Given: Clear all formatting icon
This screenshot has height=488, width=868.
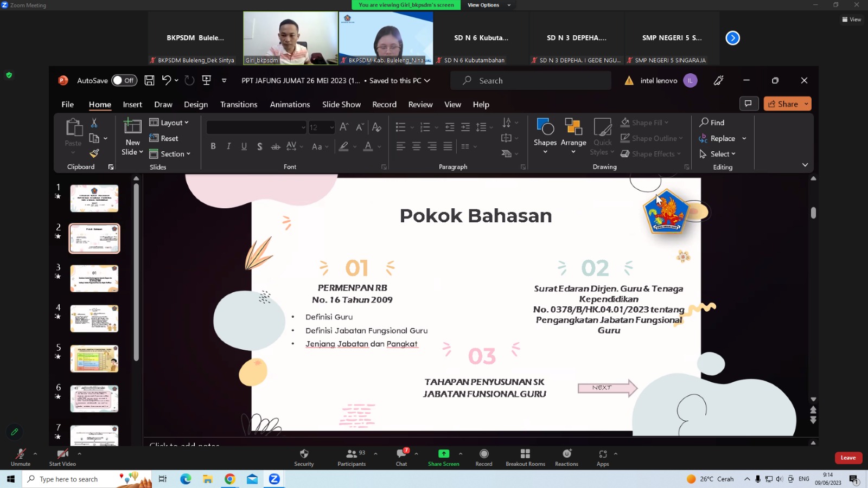Looking at the screenshot, I should (376, 127).
